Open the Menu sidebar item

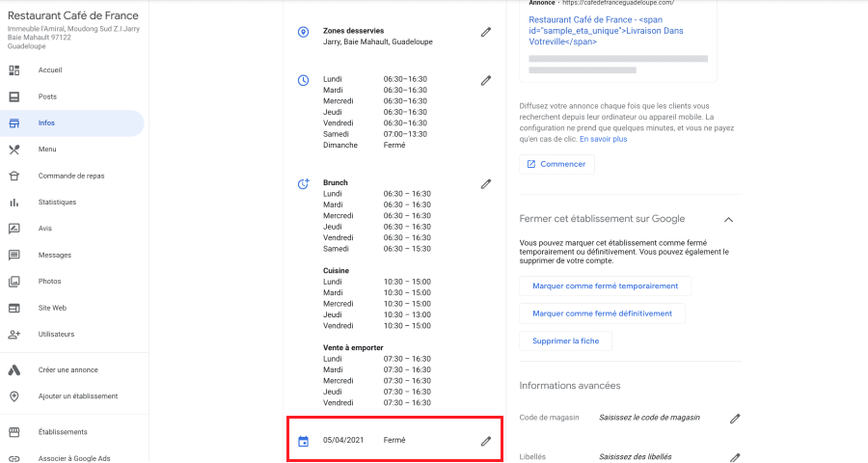[x=47, y=149]
